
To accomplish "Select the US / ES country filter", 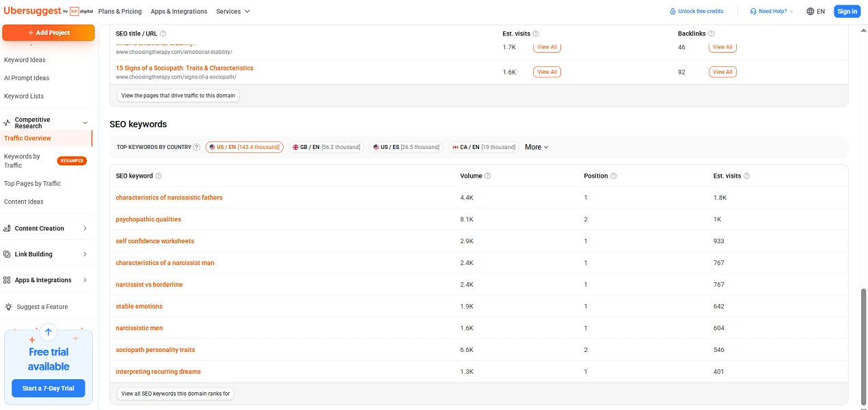I will click(406, 147).
